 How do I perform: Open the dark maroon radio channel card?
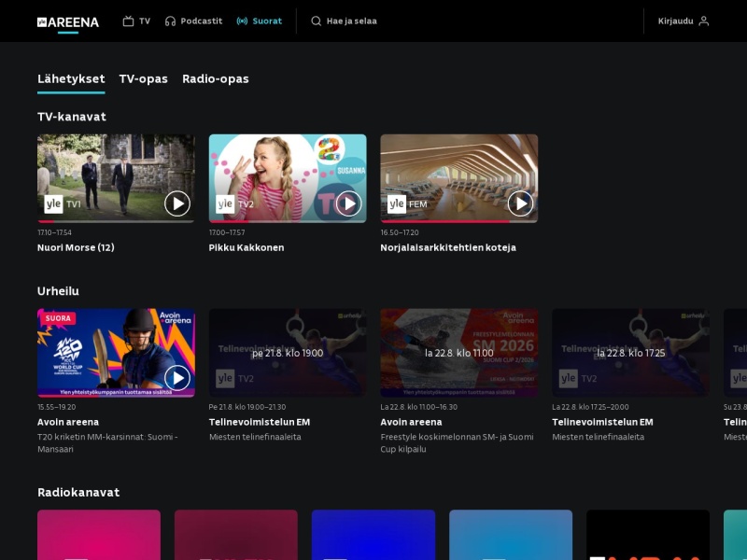(x=236, y=535)
